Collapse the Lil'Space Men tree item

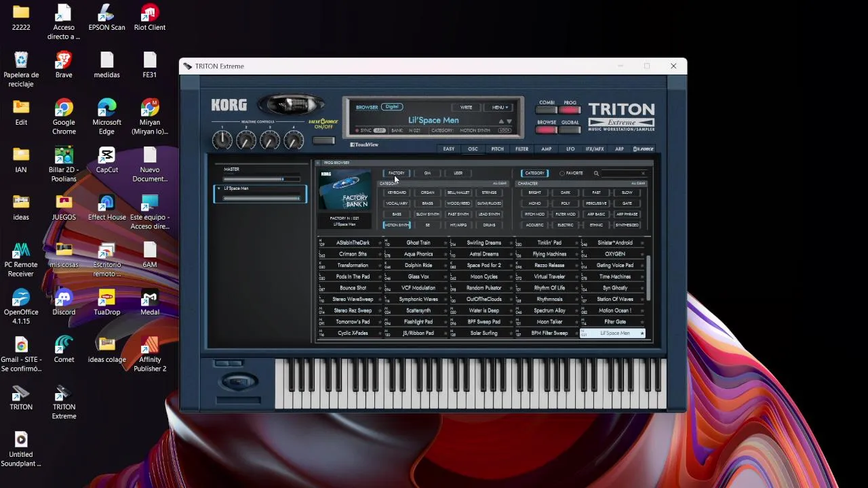pos(218,188)
